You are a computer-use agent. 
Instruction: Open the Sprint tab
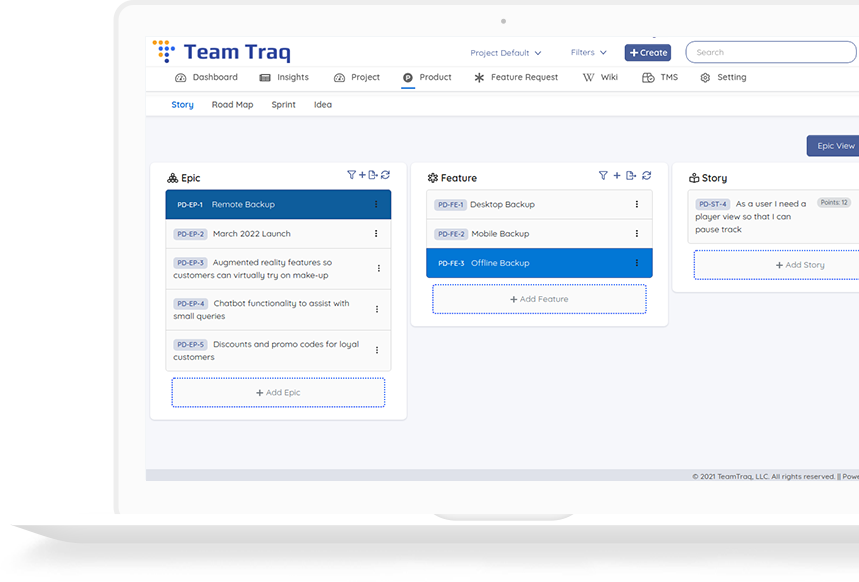click(283, 105)
